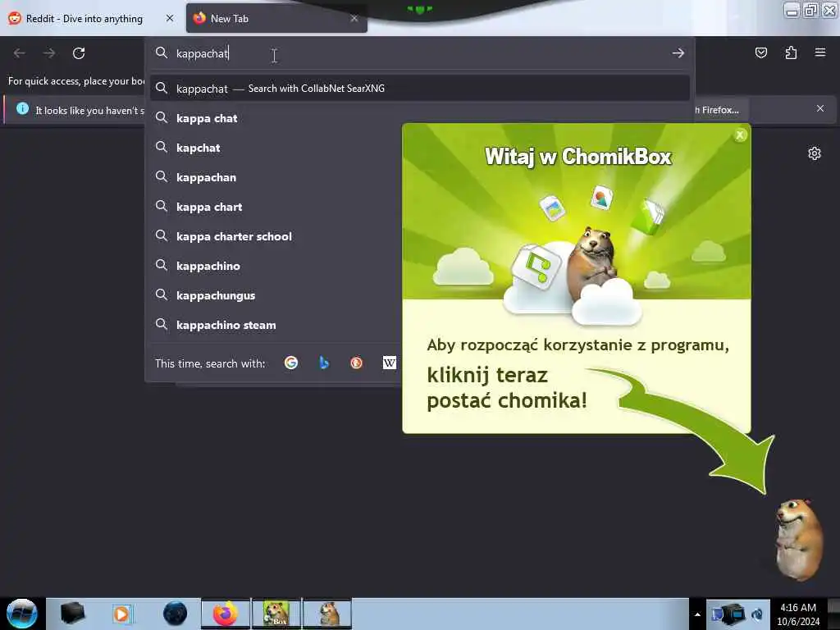Open the dark globe browser taskbar icon
Viewport: 840px width, 630px height.
click(x=175, y=614)
